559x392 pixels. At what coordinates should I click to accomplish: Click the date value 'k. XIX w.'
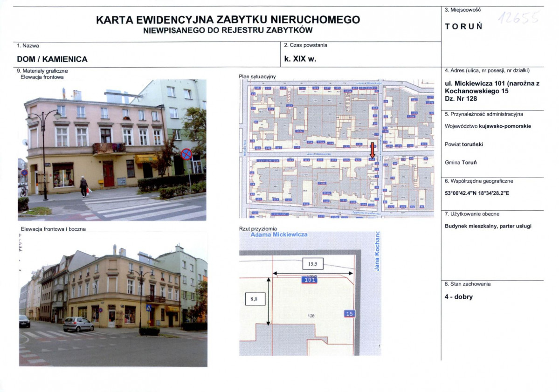(x=300, y=59)
